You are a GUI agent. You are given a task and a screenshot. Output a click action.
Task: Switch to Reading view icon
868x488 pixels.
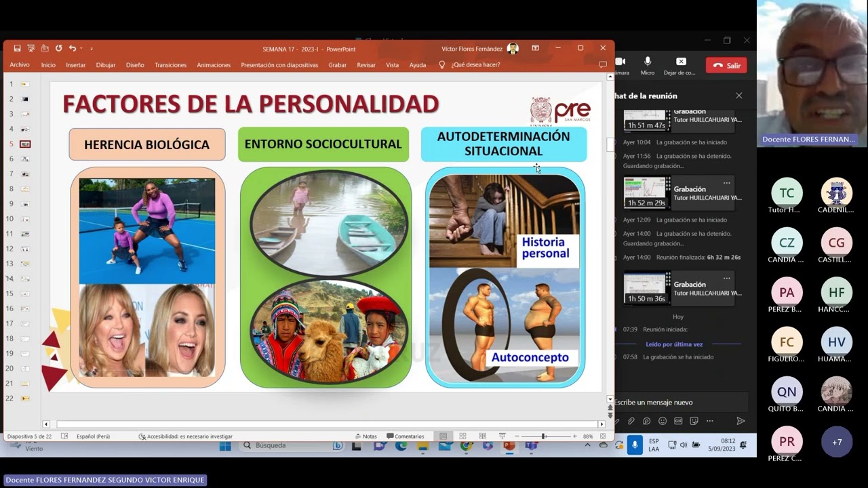(x=482, y=436)
